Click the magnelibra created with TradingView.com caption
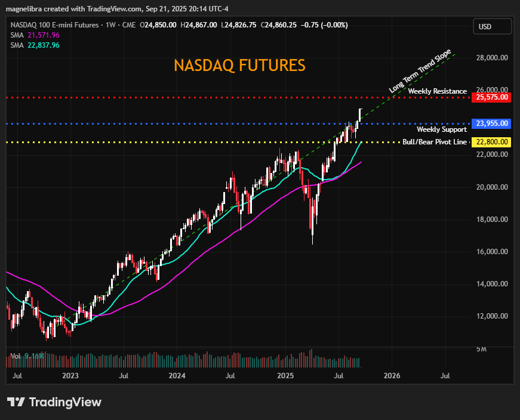The image size is (520, 420). coord(117,9)
